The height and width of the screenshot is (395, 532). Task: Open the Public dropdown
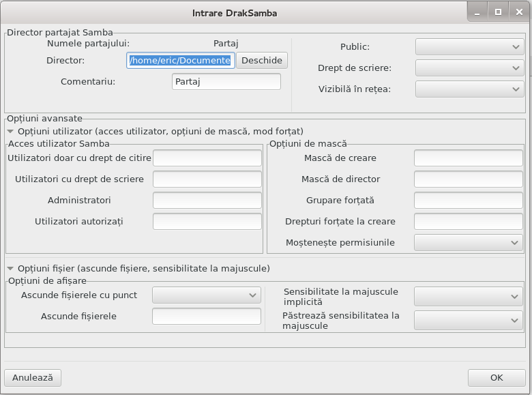[469, 47]
